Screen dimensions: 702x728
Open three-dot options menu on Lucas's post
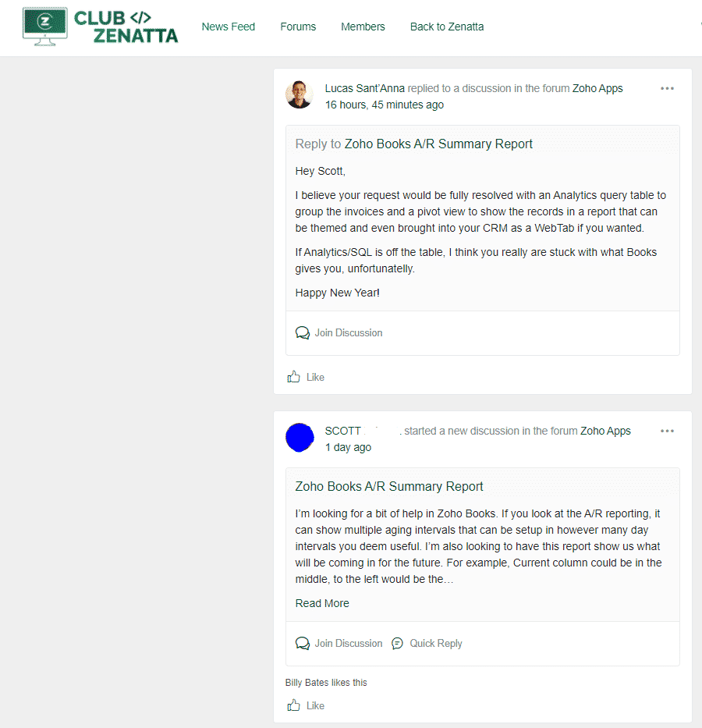point(667,88)
